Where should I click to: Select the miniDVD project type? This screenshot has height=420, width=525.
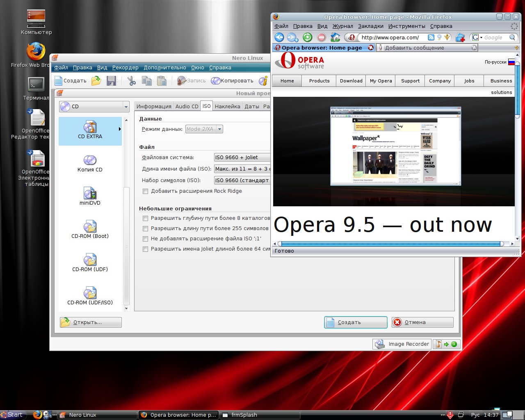click(90, 197)
